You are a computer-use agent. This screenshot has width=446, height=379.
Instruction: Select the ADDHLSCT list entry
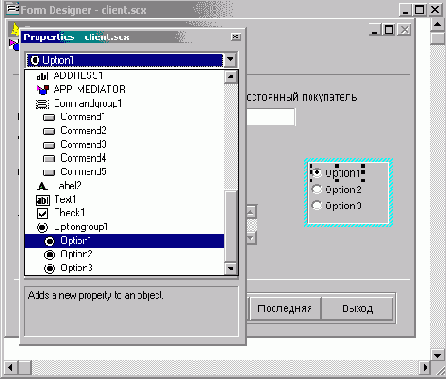pyautogui.click(x=124, y=76)
